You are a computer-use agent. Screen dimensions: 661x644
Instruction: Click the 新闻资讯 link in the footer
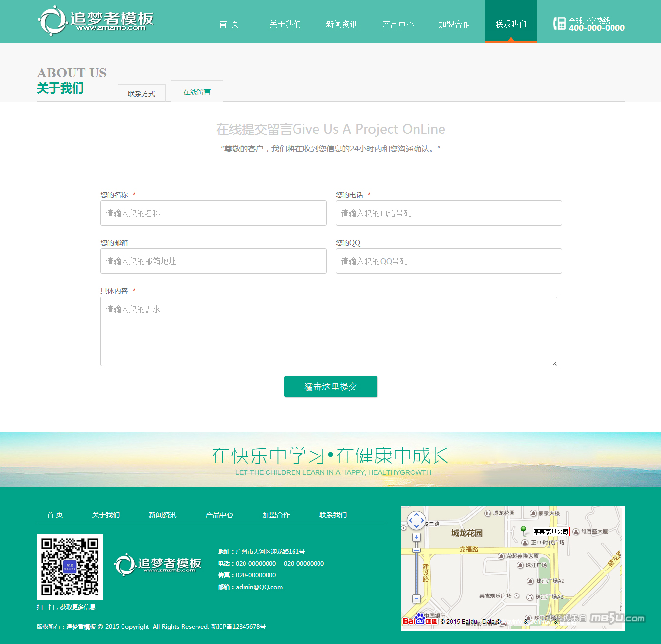point(163,515)
